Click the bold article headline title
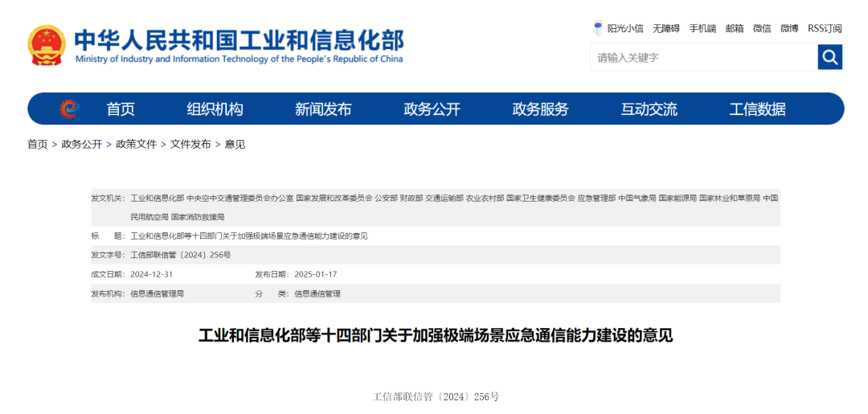The height and width of the screenshot is (414, 868). click(x=436, y=335)
